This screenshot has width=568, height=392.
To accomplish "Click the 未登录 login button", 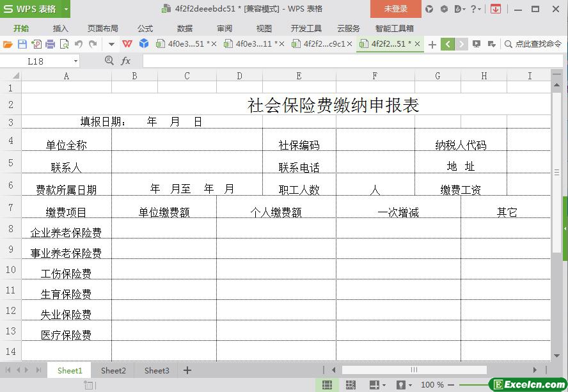I will [x=395, y=9].
